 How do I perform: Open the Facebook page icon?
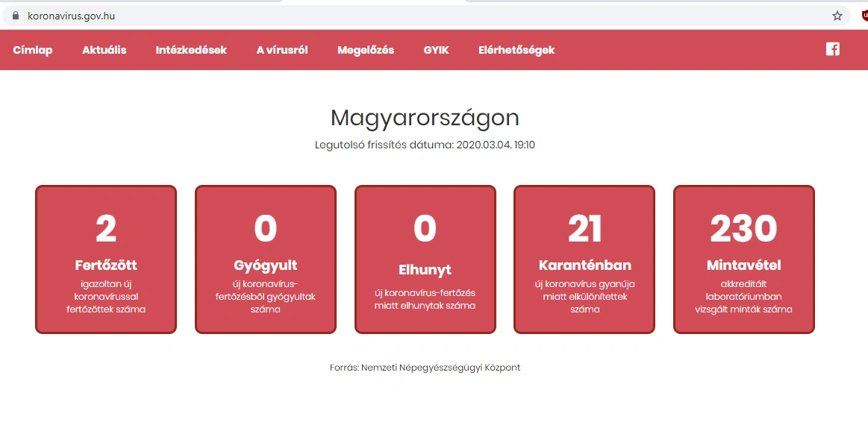point(832,49)
